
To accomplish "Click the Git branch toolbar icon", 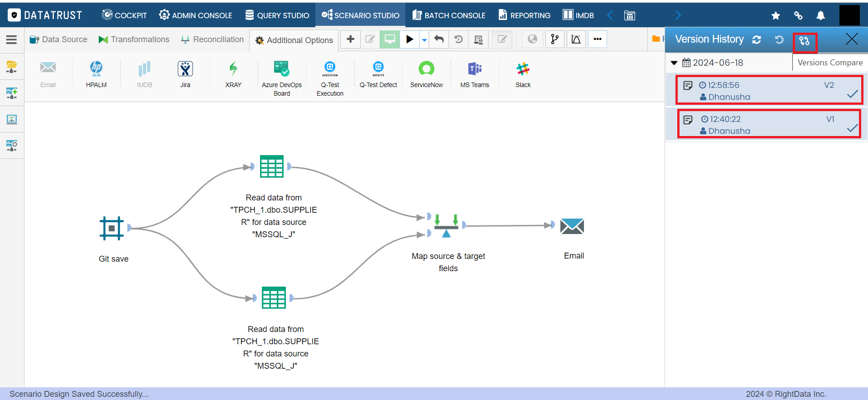I will (x=555, y=39).
